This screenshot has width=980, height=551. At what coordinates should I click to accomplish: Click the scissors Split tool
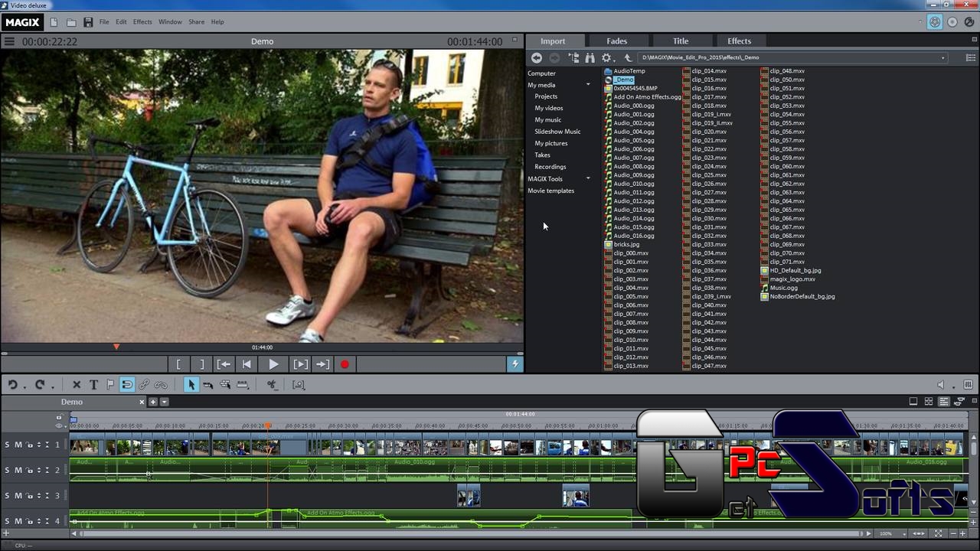click(x=272, y=385)
